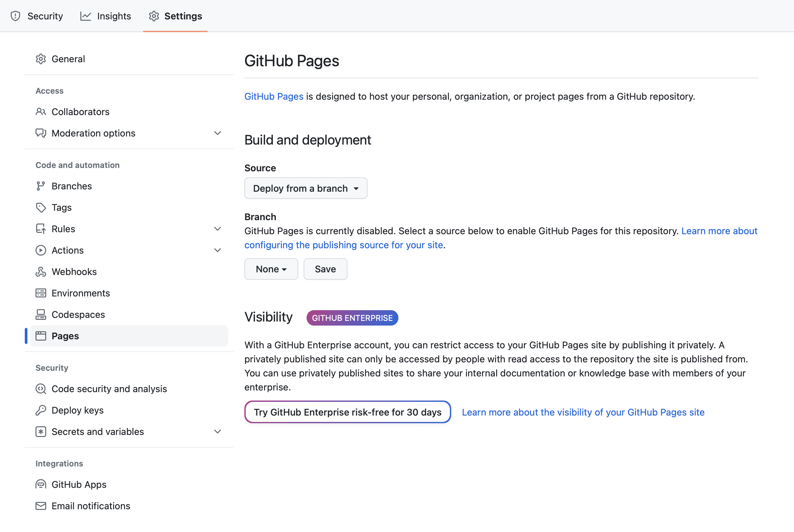This screenshot has height=532, width=794.
Task: Expand the Moderation options chevron
Action: click(218, 133)
